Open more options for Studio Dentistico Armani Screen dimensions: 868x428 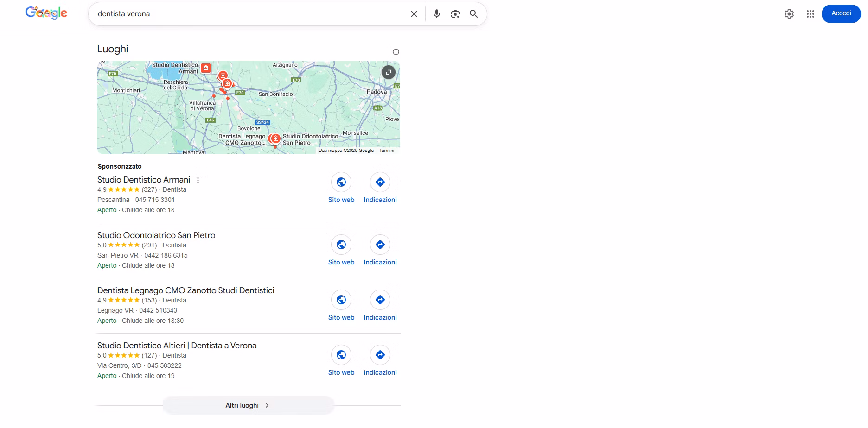198,180
